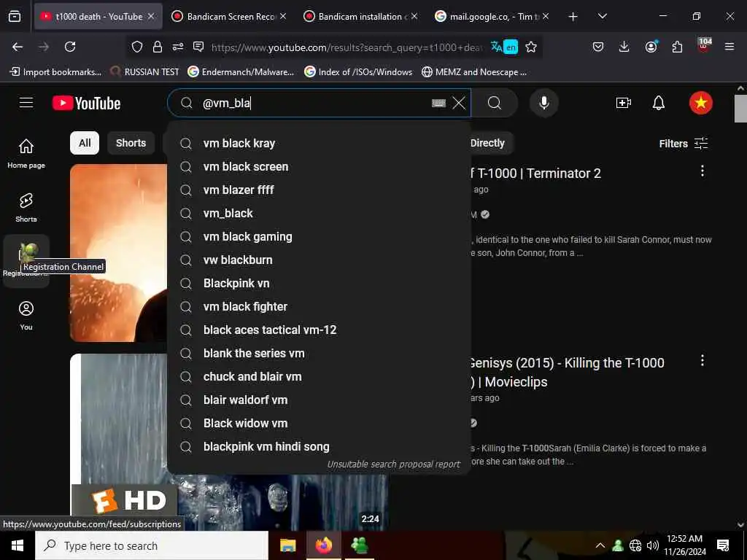
Task: Toggle reader view icon in address bar
Action: point(198,47)
